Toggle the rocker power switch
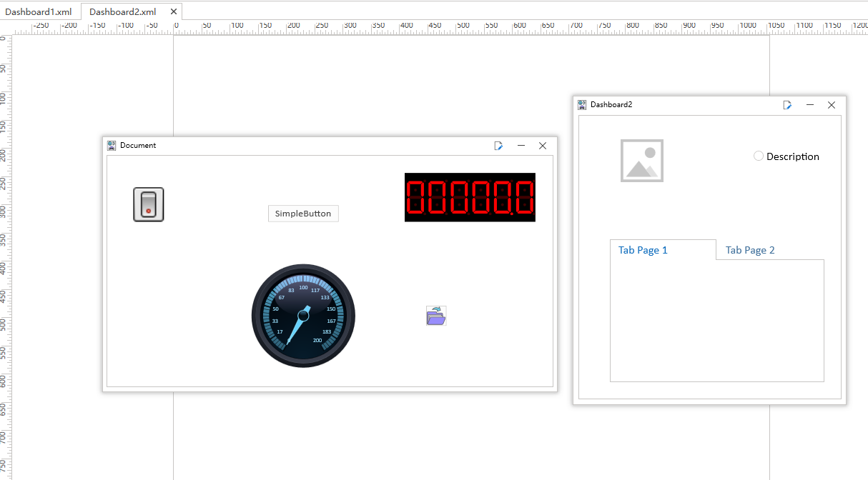Viewport: 868px width, 480px height. point(149,204)
